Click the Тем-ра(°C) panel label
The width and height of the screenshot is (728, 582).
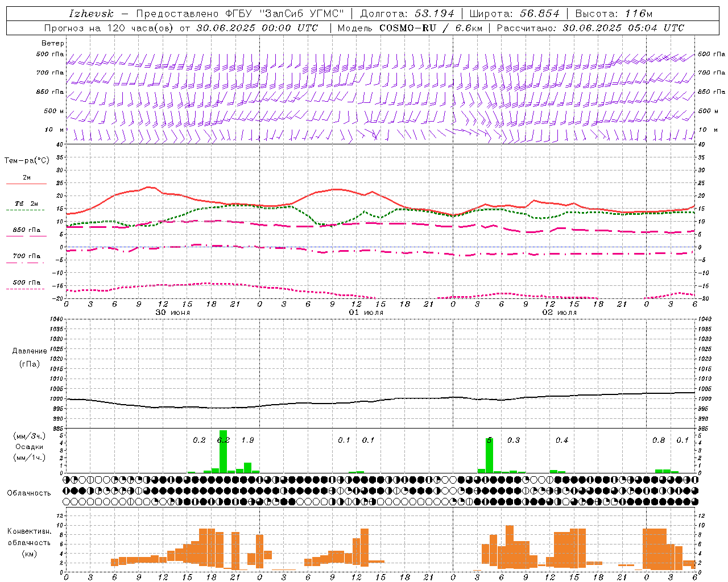click(27, 161)
